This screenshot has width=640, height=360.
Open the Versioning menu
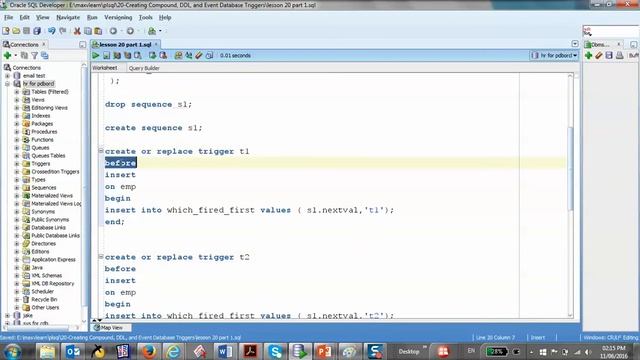point(118,18)
